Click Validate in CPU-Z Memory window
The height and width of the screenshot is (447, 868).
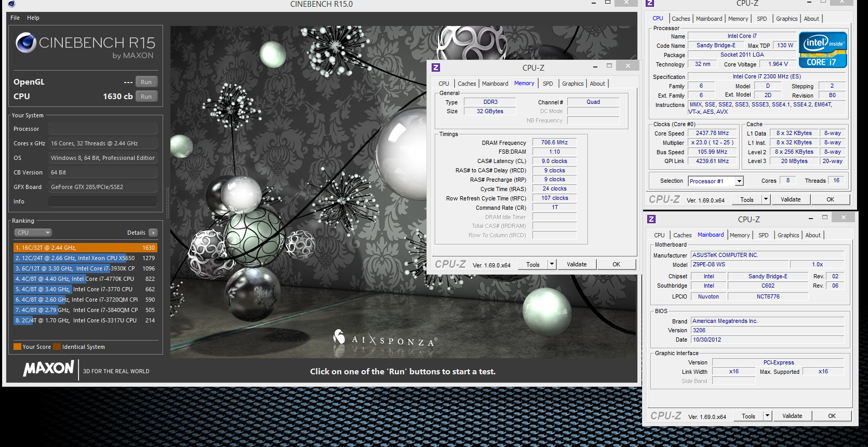click(577, 264)
